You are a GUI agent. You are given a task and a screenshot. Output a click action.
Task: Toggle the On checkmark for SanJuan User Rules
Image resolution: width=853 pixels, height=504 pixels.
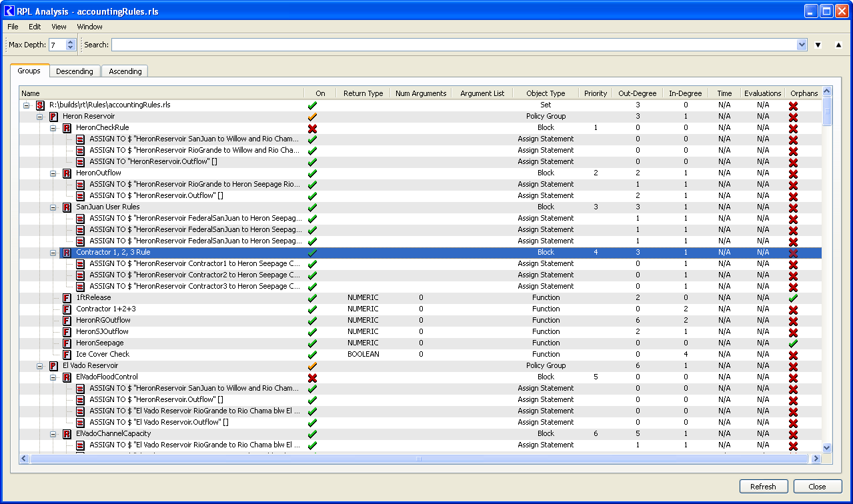312,207
